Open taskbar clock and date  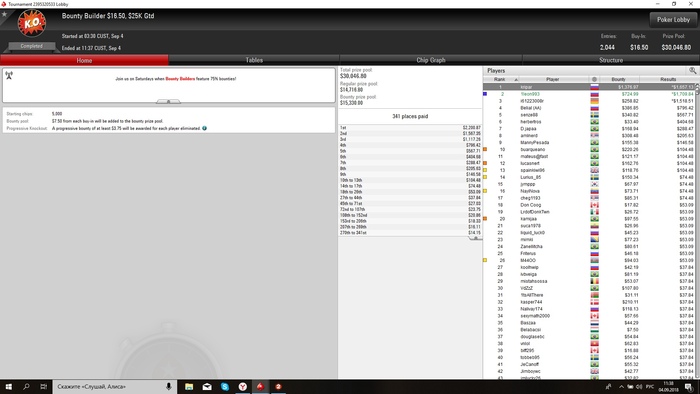[x=669, y=386]
